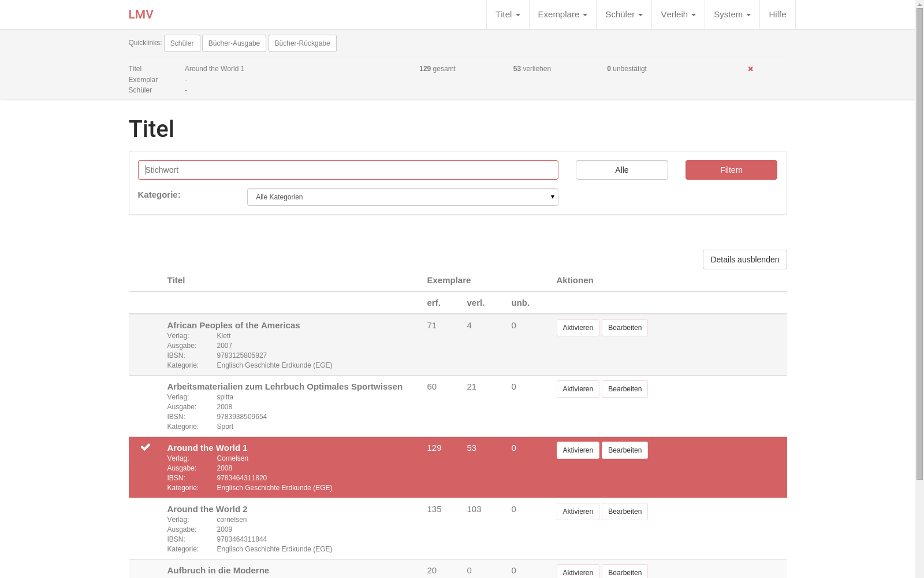The image size is (924, 578).
Task: Click Aktivieren for Aufbruch in die Moderne
Action: [577, 572]
